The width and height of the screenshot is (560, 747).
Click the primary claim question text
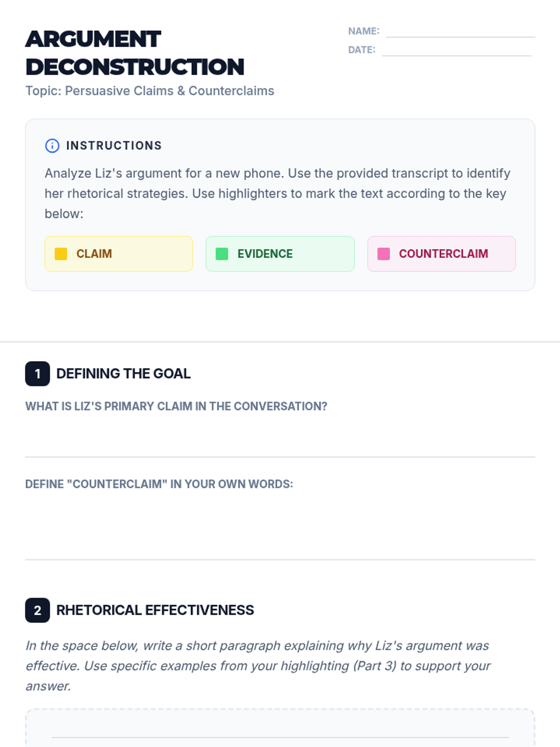point(176,406)
